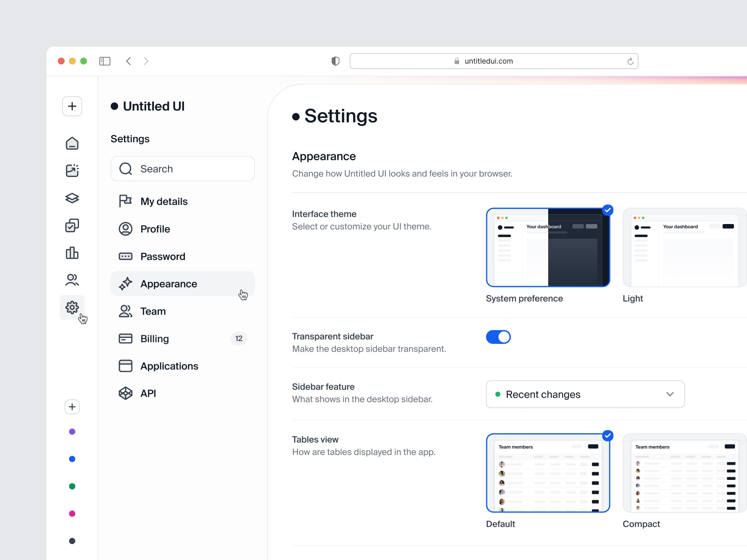747x560 pixels.
Task: Click the API cube icon in settings menu
Action: point(125,393)
